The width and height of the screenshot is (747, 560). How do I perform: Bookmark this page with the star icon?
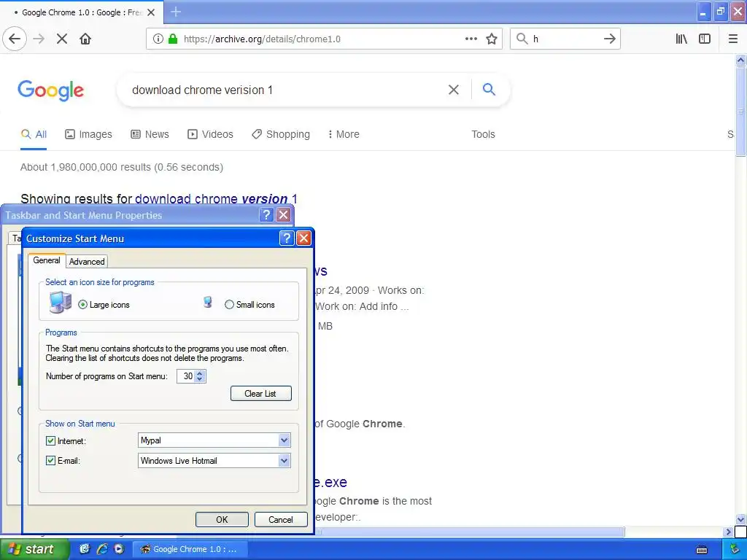coord(492,39)
